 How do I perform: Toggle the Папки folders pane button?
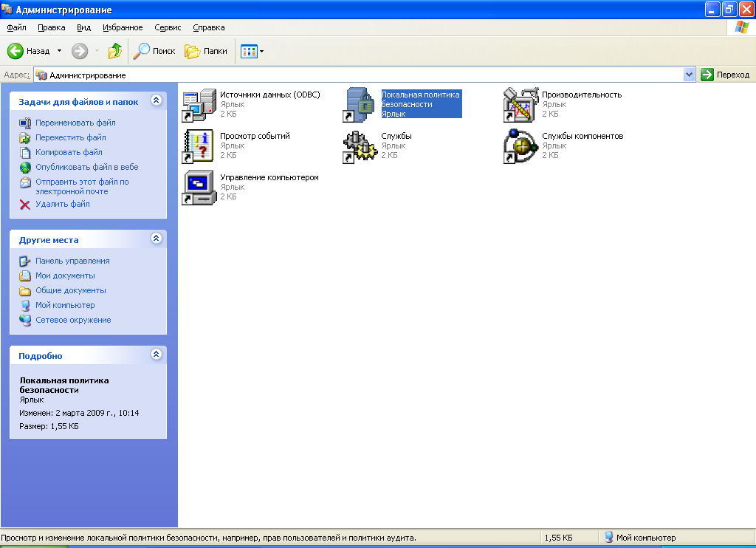[206, 51]
